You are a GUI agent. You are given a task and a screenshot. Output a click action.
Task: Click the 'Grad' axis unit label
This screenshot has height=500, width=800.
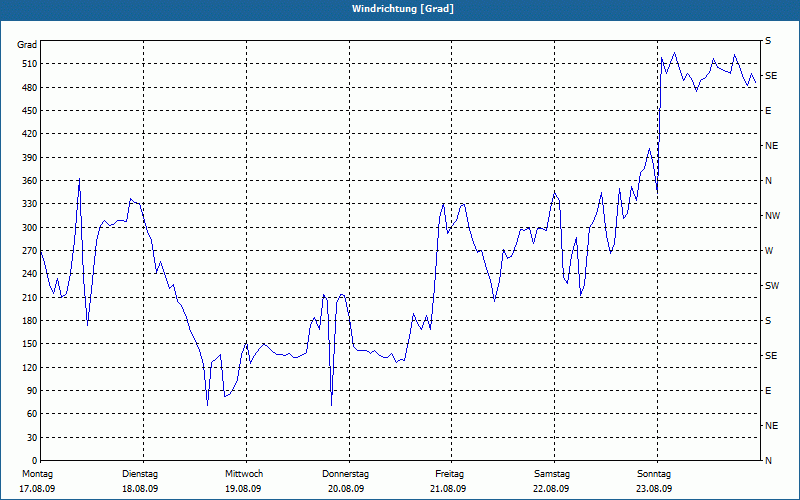point(27,45)
